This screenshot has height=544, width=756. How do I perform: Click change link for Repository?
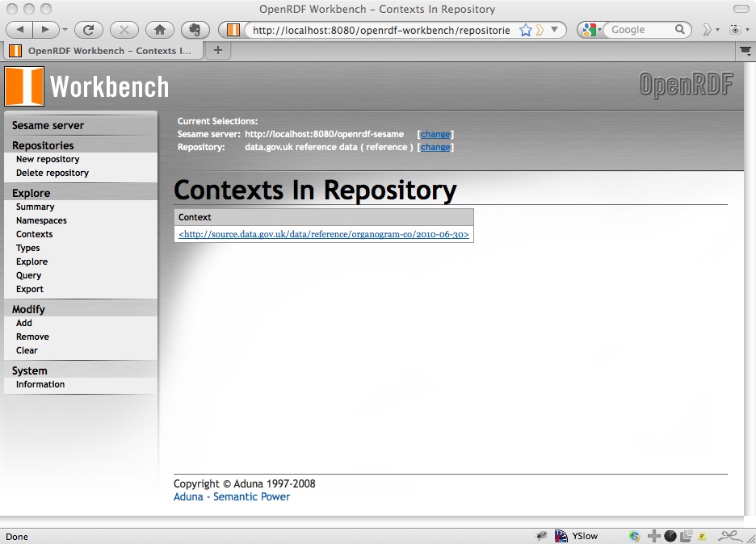click(435, 147)
